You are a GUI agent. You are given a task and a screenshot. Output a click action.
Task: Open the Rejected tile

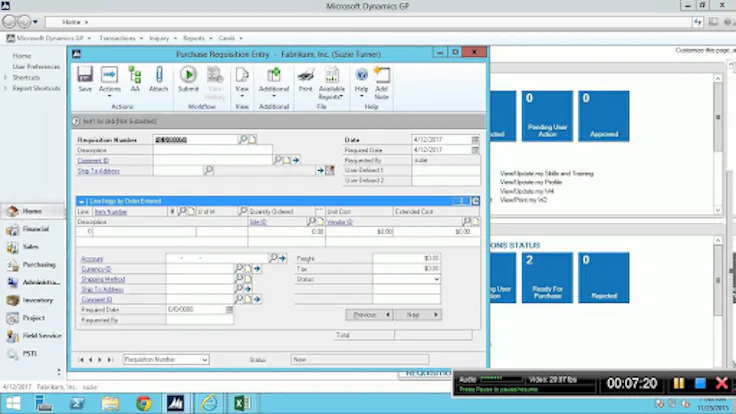tap(604, 277)
